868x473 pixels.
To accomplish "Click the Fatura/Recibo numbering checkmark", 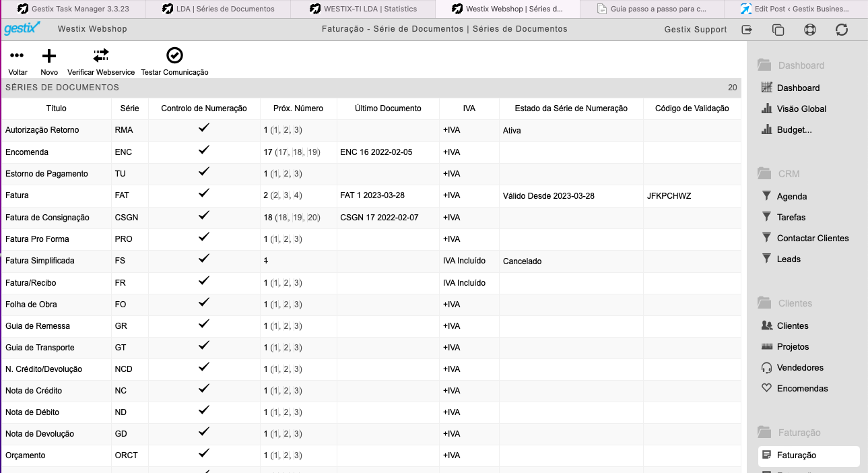I will tap(204, 280).
